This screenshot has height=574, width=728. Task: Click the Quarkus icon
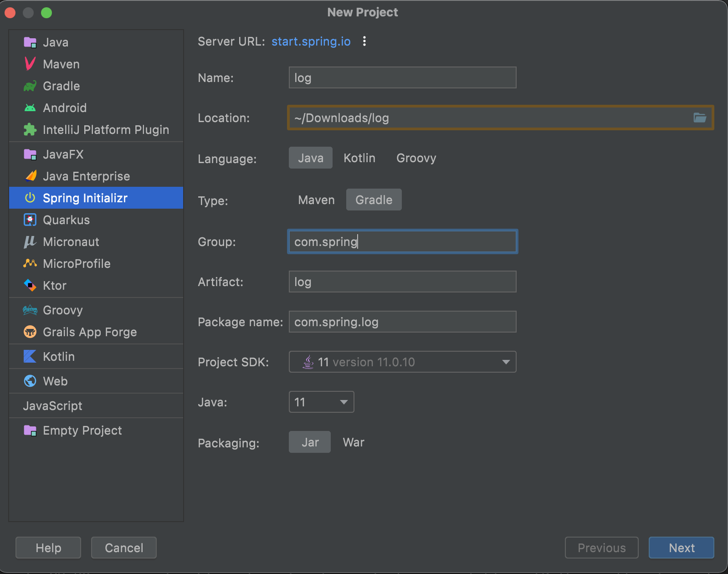[30, 220]
